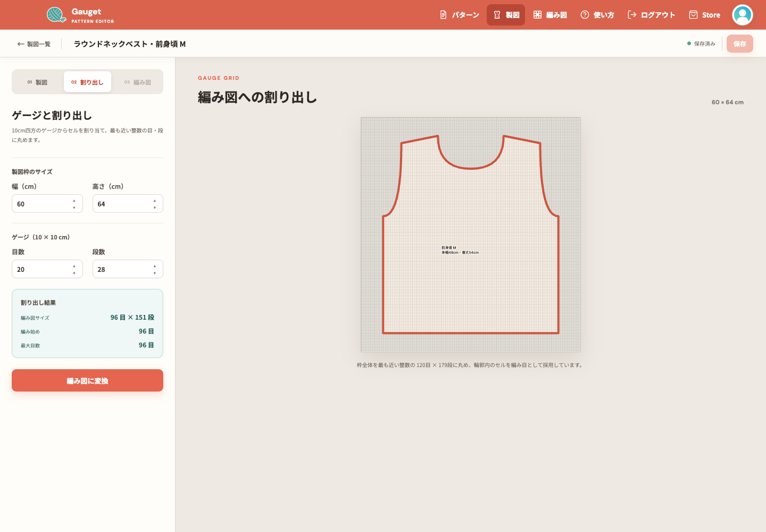Select the 製図 vest icon in navbar
This screenshot has width=766, height=532.
pyautogui.click(x=497, y=15)
